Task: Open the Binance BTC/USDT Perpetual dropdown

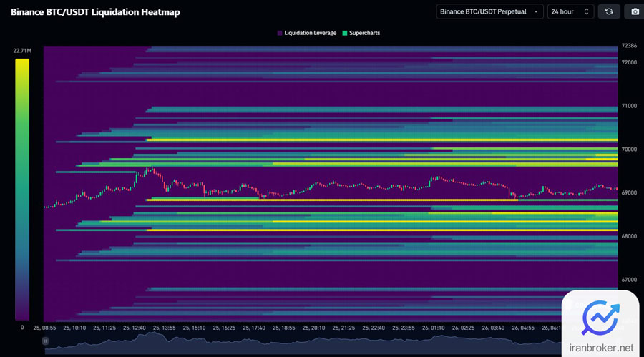Action: click(x=489, y=11)
